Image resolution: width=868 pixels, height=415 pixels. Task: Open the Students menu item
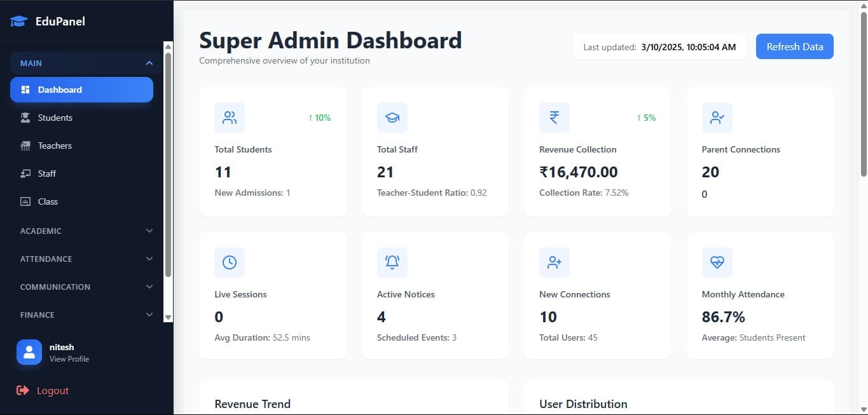point(81,118)
